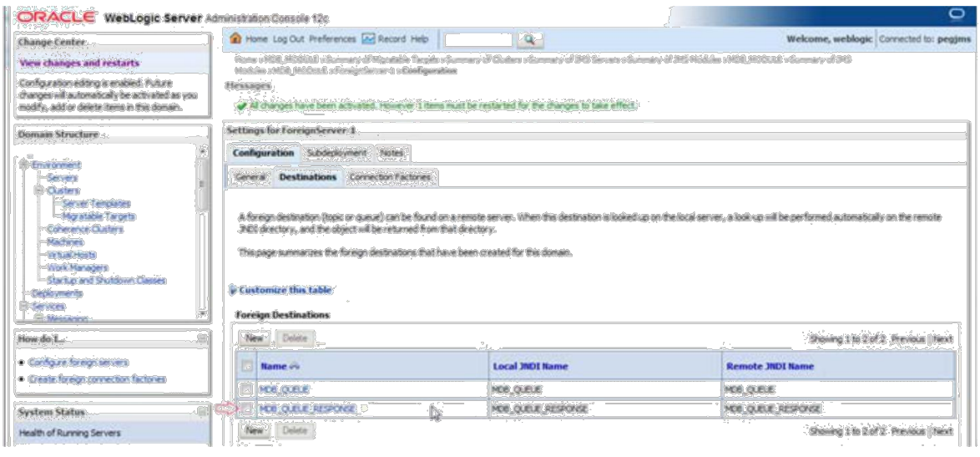Click the Environment tree item

coord(56,165)
